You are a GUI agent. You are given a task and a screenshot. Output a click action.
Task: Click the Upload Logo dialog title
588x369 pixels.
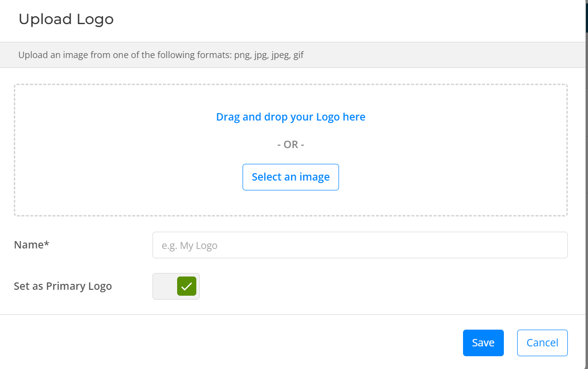click(x=66, y=19)
